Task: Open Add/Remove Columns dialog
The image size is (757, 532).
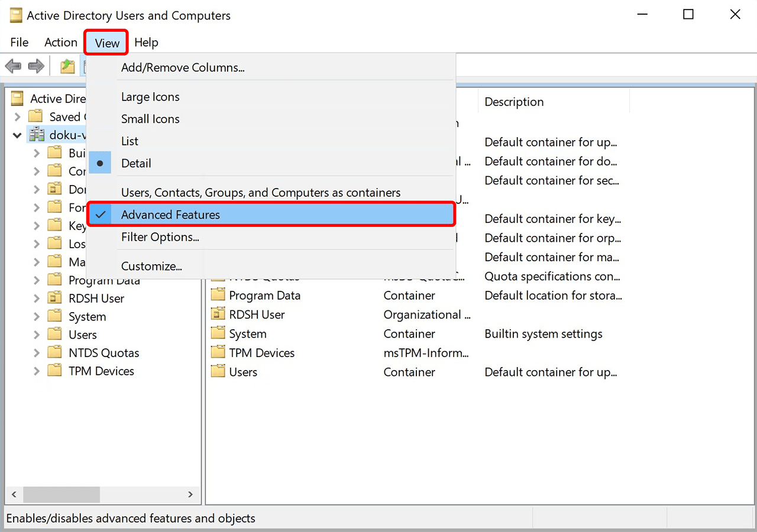Action: coord(182,68)
